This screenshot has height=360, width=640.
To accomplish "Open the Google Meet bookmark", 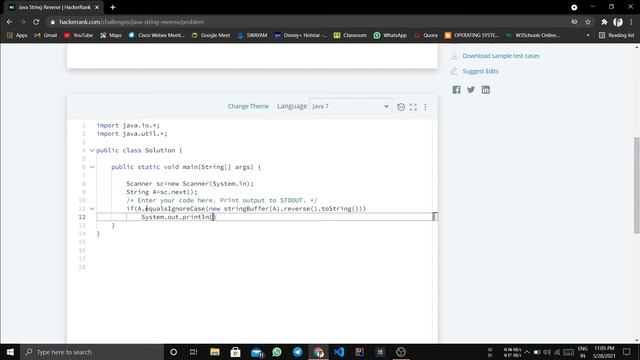I will click(211, 36).
